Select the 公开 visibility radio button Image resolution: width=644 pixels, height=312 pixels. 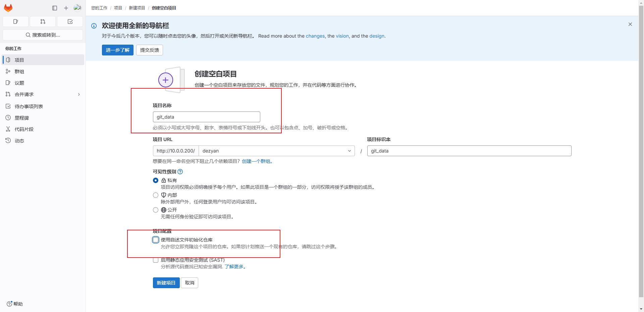pyautogui.click(x=156, y=210)
